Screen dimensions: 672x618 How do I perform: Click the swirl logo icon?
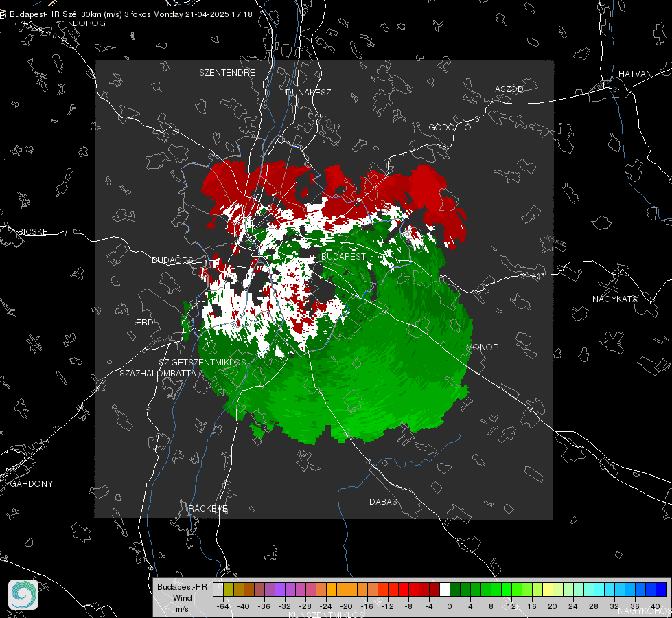point(23,595)
